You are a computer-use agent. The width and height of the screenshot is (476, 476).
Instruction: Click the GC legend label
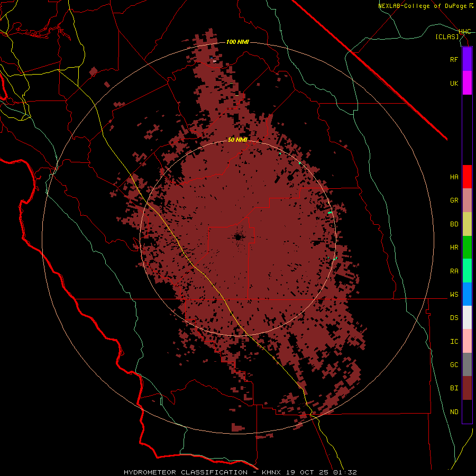454,365
